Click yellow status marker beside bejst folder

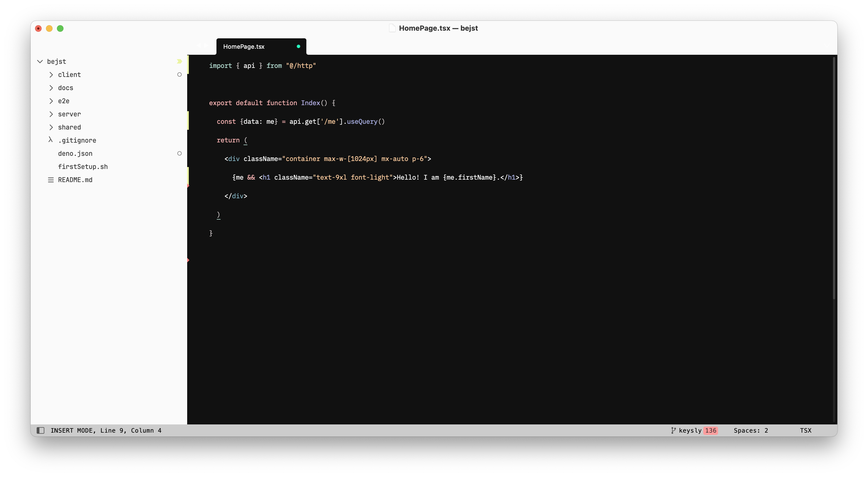[179, 61]
